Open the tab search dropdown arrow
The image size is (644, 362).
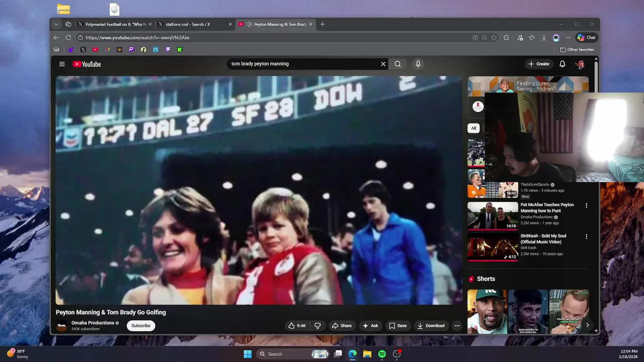point(56,24)
